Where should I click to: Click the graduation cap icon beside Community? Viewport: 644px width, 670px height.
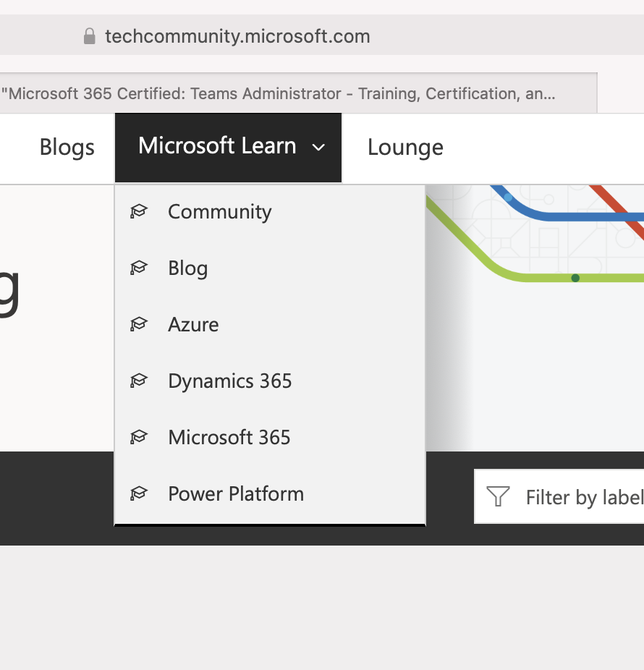(x=139, y=211)
